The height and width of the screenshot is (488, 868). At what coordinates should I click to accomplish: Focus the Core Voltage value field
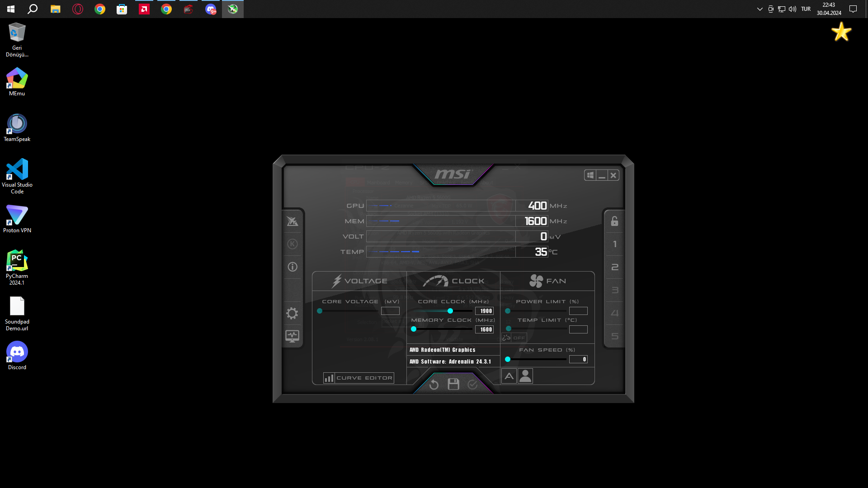pos(390,311)
